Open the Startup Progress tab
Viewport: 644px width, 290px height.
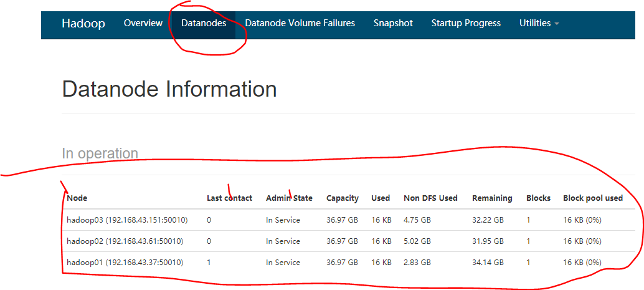(x=466, y=23)
